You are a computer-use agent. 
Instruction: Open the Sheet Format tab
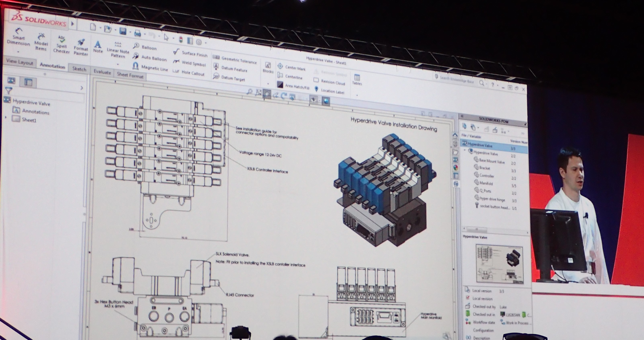[130, 75]
